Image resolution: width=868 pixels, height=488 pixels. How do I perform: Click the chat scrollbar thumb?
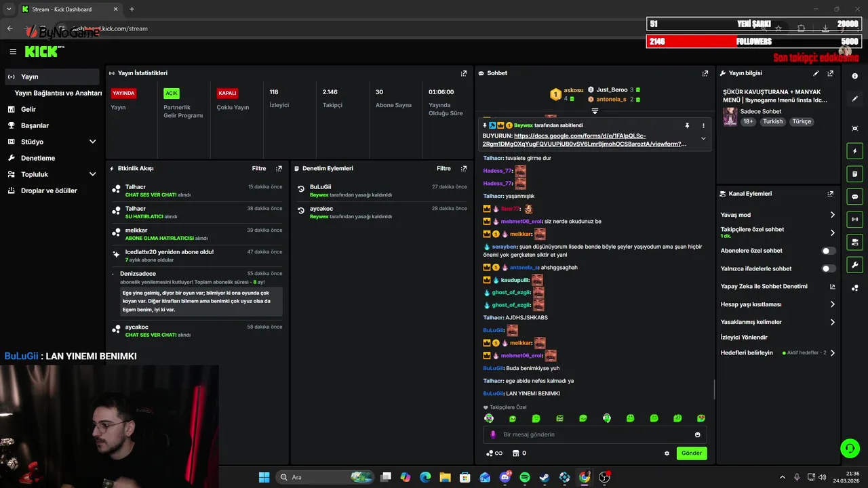(x=715, y=389)
